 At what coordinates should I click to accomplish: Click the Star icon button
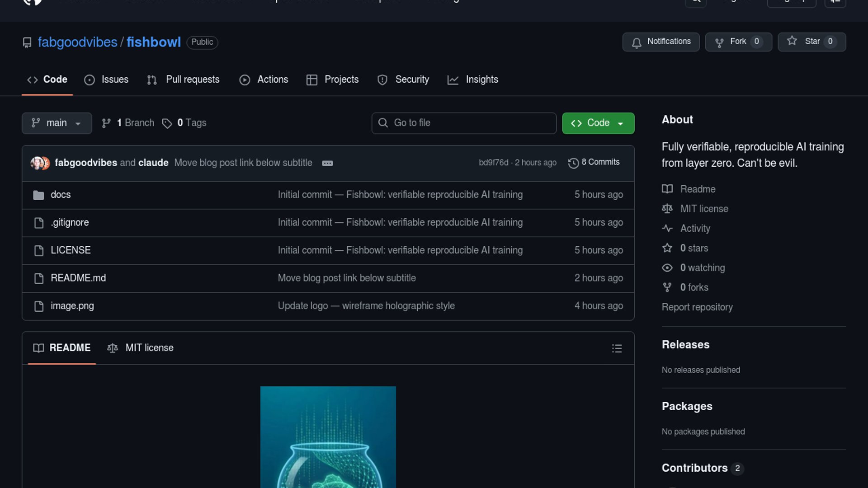[x=792, y=41]
